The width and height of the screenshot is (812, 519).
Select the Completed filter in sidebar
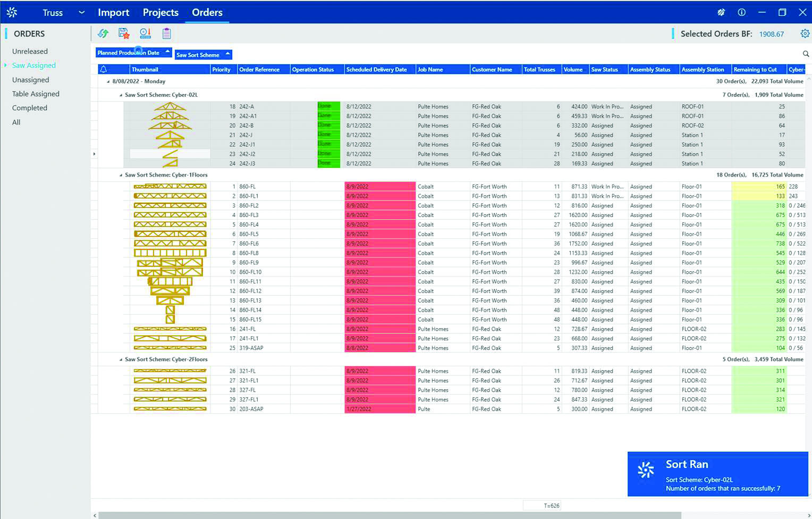pyautogui.click(x=30, y=107)
